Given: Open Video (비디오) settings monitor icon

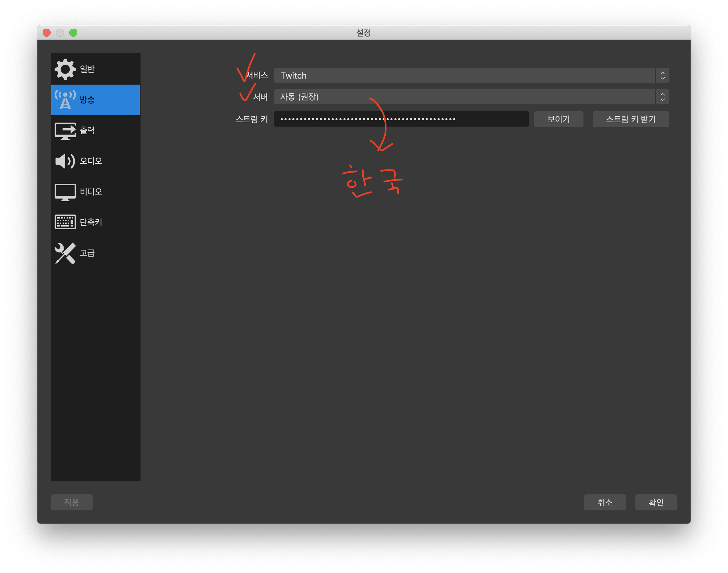Looking at the screenshot, I should 65,192.
